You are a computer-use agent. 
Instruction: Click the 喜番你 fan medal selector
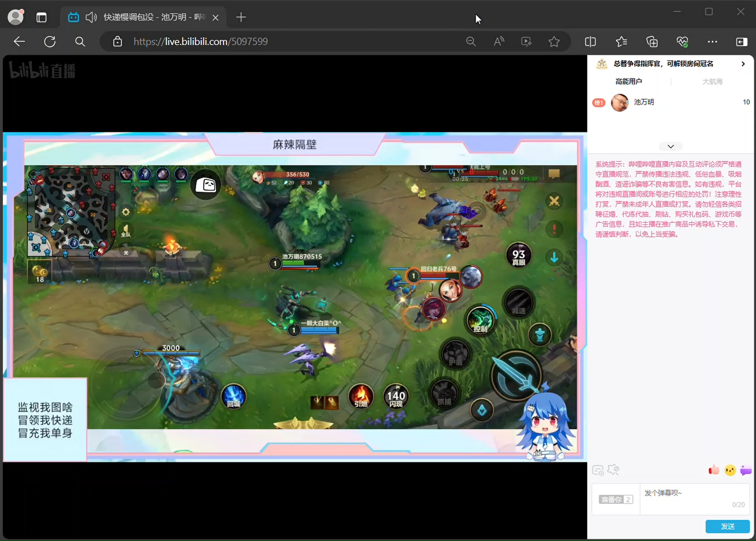(616, 500)
